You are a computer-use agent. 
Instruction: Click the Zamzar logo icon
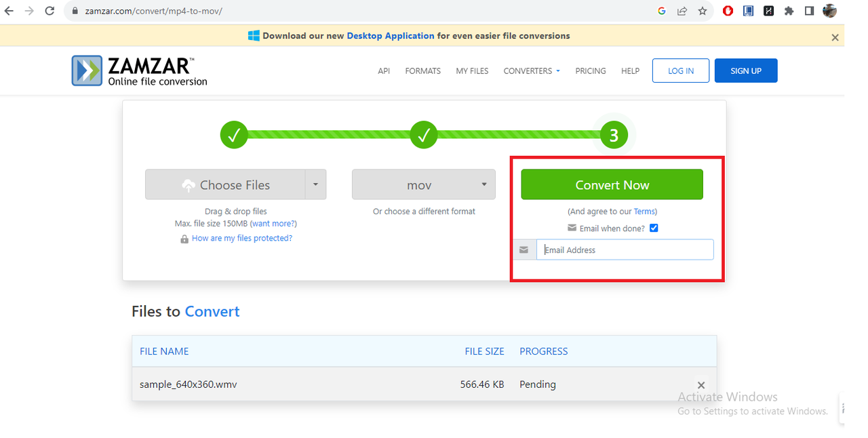87,71
